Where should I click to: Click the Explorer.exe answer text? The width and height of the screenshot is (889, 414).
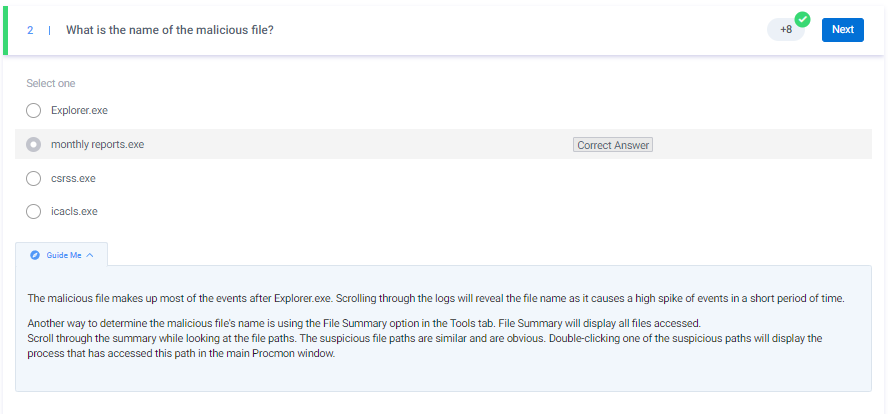coord(79,110)
